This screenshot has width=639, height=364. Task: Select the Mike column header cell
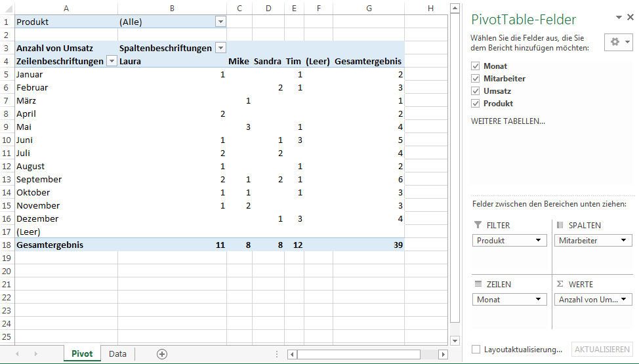(x=239, y=61)
